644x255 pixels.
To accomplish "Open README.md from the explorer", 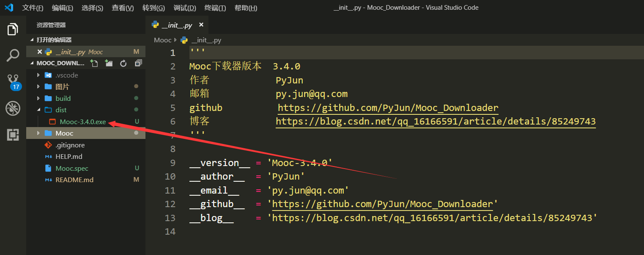I will [x=74, y=180].
